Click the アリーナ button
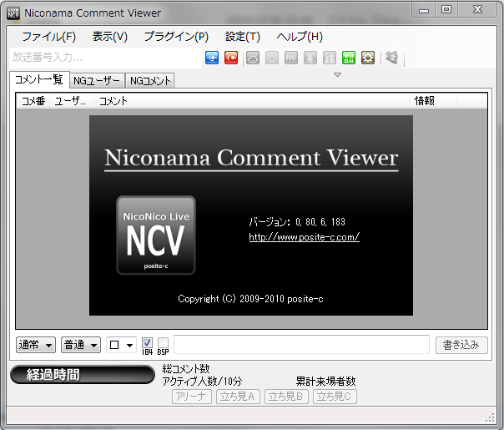 click(x=192, y=397)
